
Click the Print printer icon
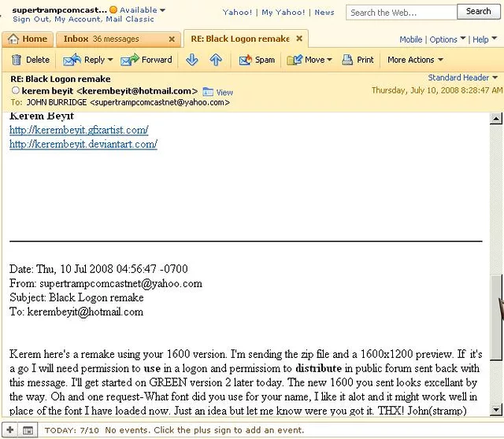point(346,60)
